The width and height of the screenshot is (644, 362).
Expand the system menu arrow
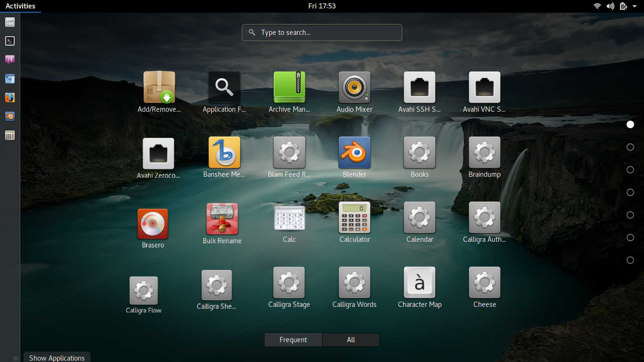635,6
